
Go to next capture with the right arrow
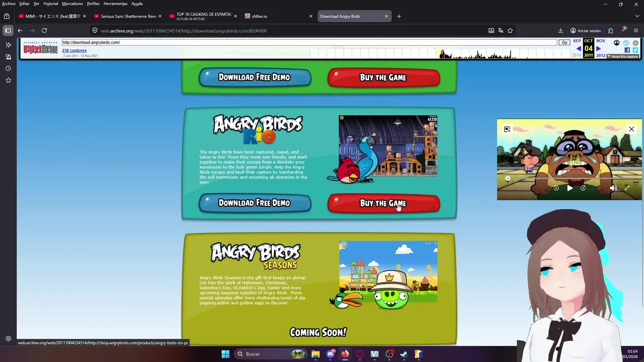(x=598, y=49)
